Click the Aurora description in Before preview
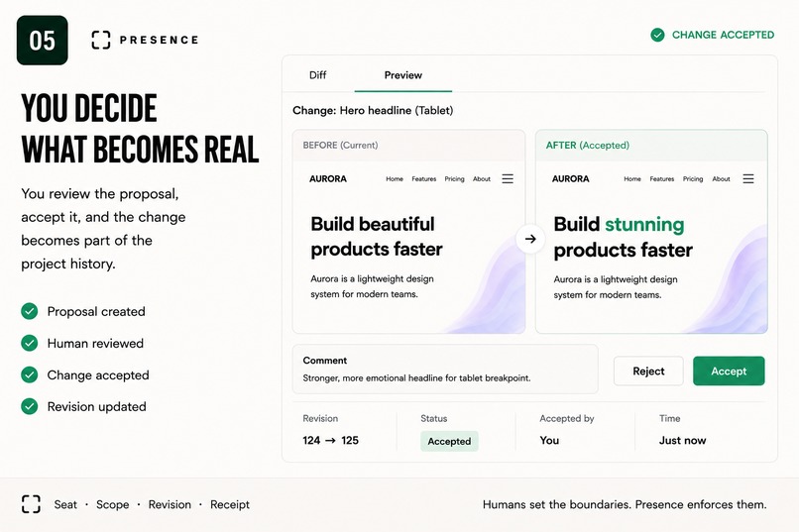Viewport: 799px width, 532px height. pos(372,286)
